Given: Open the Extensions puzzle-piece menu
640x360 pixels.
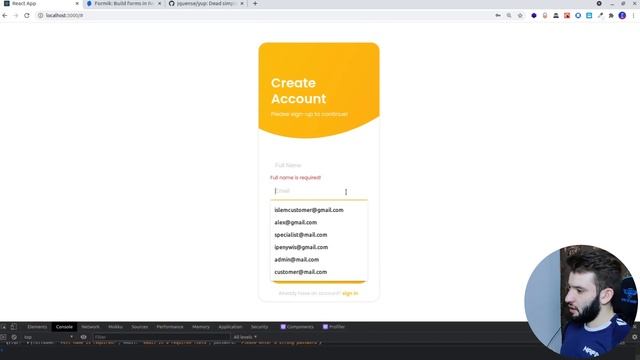Looking at the screenshot, I should tap(611, 16).
